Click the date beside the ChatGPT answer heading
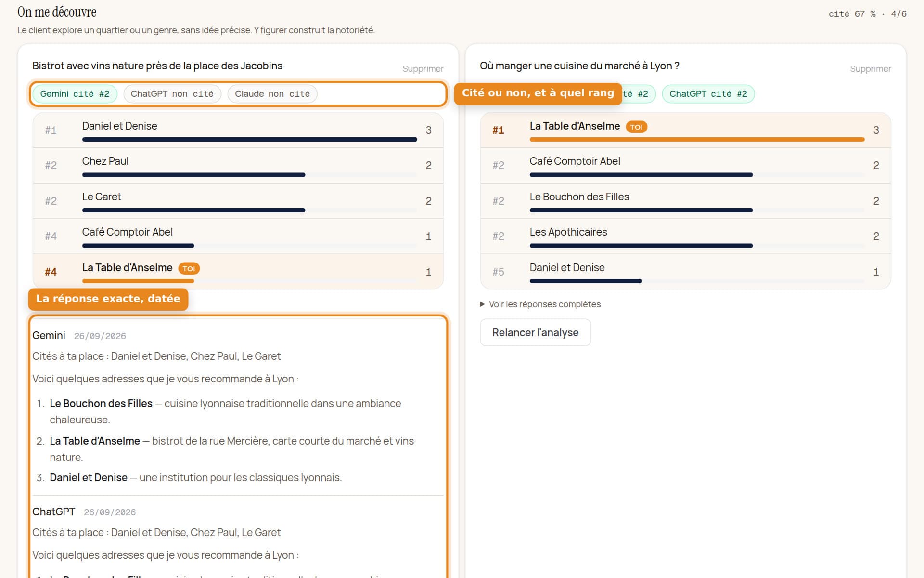The image size is (924, 578). point(110,512)
